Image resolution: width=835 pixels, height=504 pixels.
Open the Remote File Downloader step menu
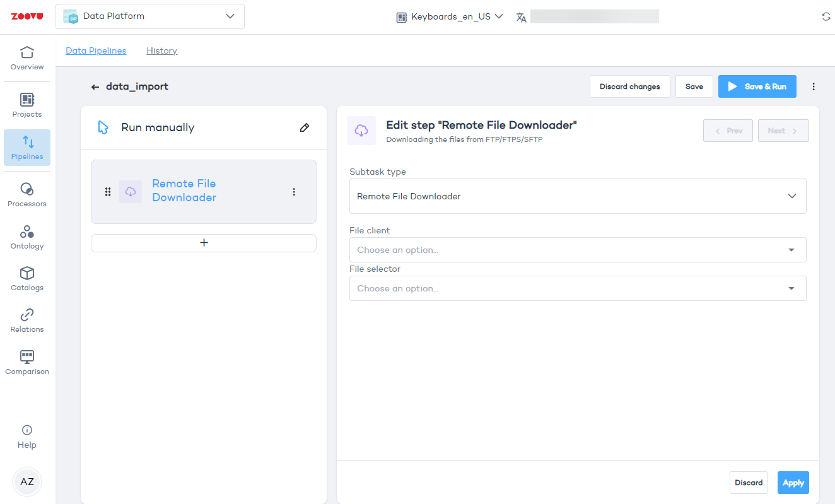[x=294, y=191]
